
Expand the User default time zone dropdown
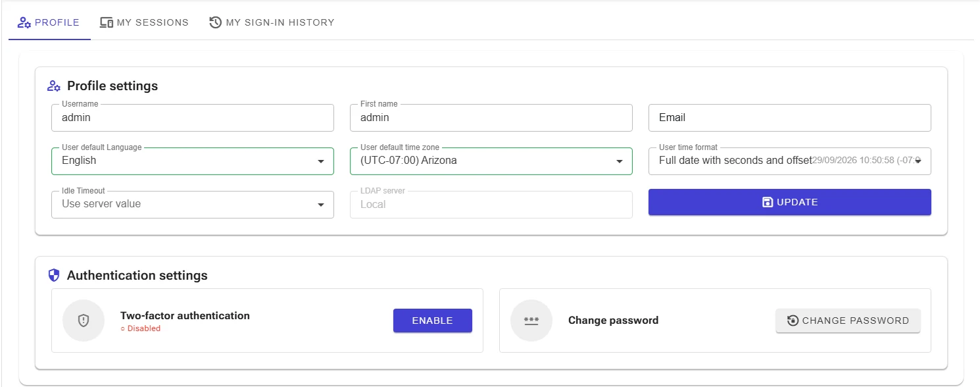pos(491,161)
